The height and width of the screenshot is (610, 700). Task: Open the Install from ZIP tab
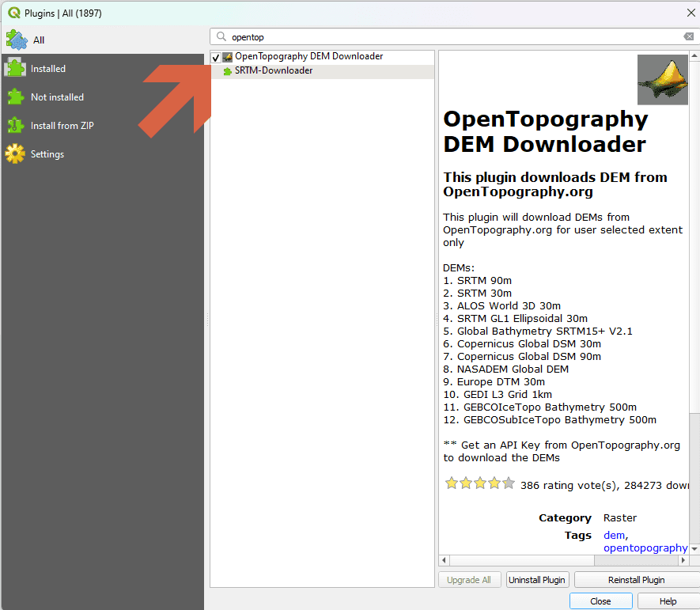tap(103, 126)
